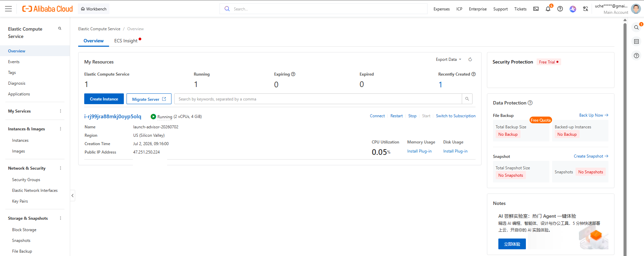Open Enterprise in the top bar
The image size is (644, 256).
pos(478,9)
